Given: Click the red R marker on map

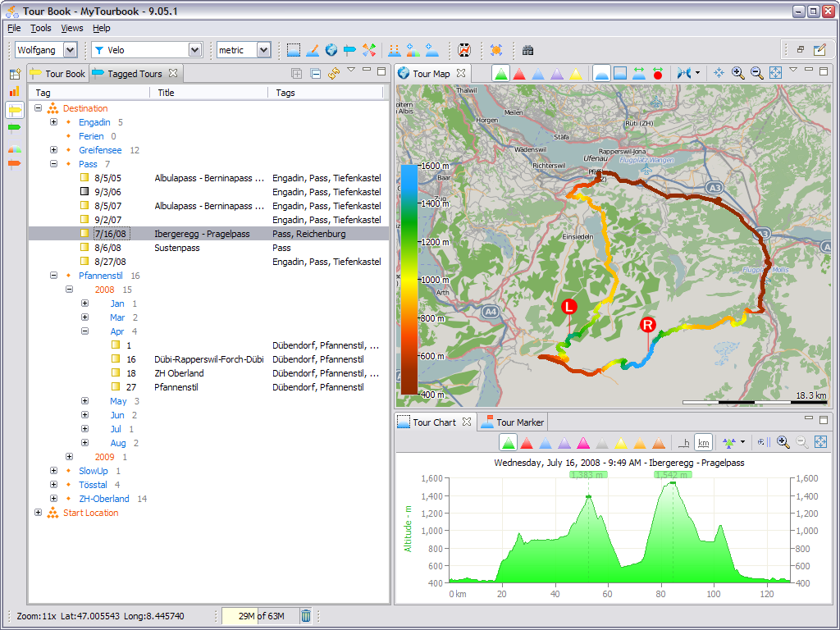Looking at the screenshot, I should [648, 325].
